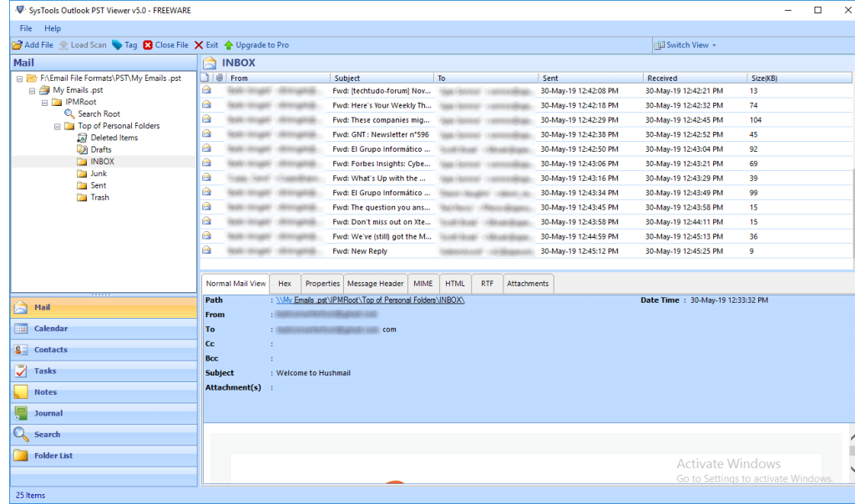
Task: Click the attachment column header icon
Action: 220,78
